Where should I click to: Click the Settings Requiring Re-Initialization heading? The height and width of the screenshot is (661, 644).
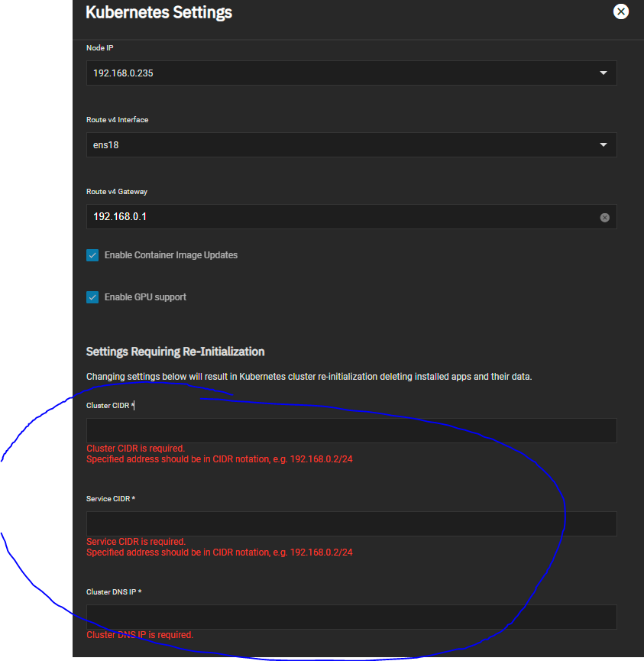click(x=175, y=352)
